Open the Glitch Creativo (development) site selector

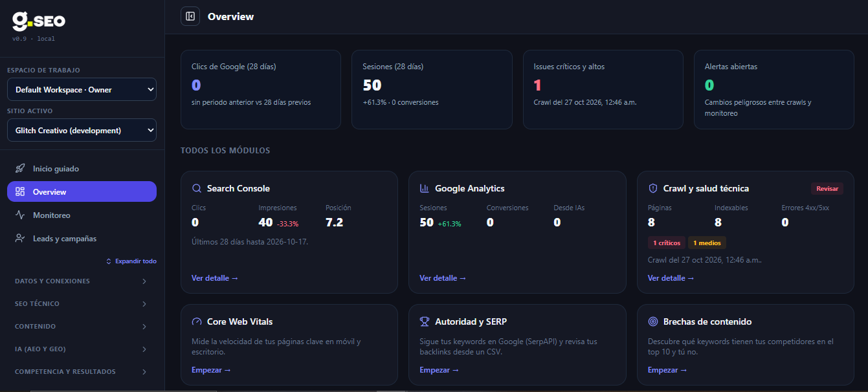coord(82,130)
